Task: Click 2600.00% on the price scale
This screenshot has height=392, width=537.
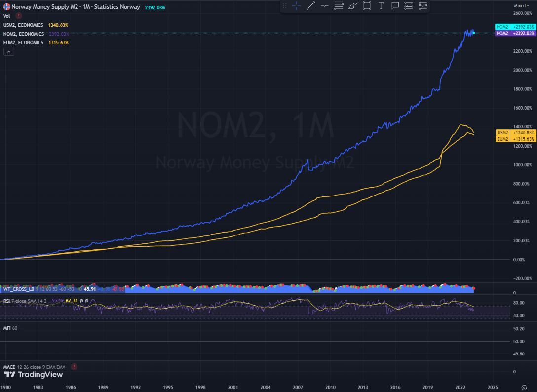Action: [522, 13]
